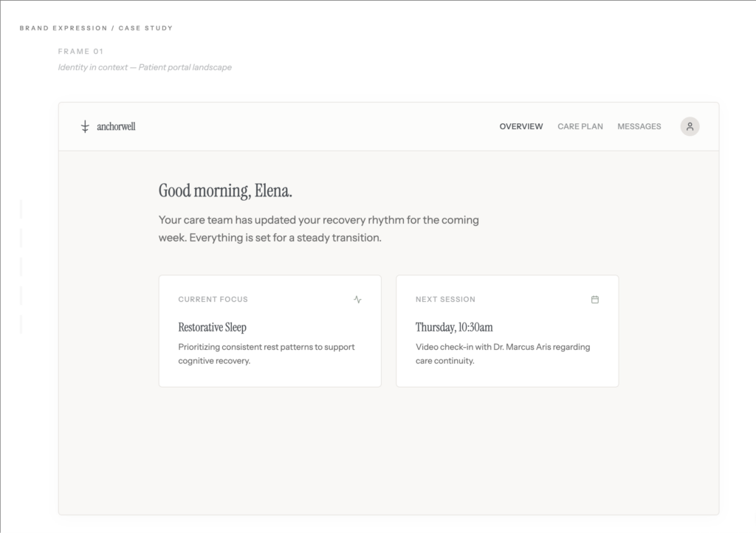Click 'Video check-in with Dr. Marcus Aris' description
The height and width of the screenshot is (533, 756).
pos(503,354)
